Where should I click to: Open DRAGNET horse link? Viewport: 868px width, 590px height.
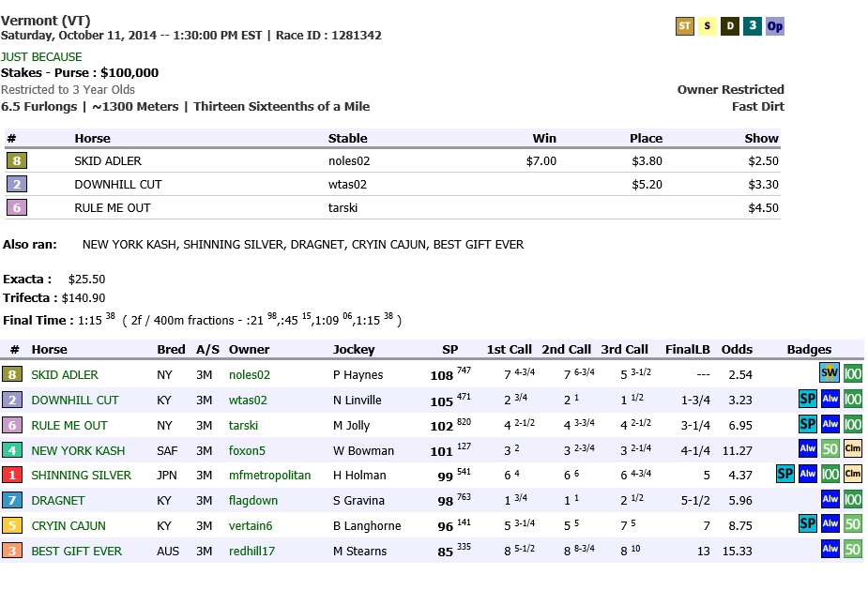pos(58,501)
